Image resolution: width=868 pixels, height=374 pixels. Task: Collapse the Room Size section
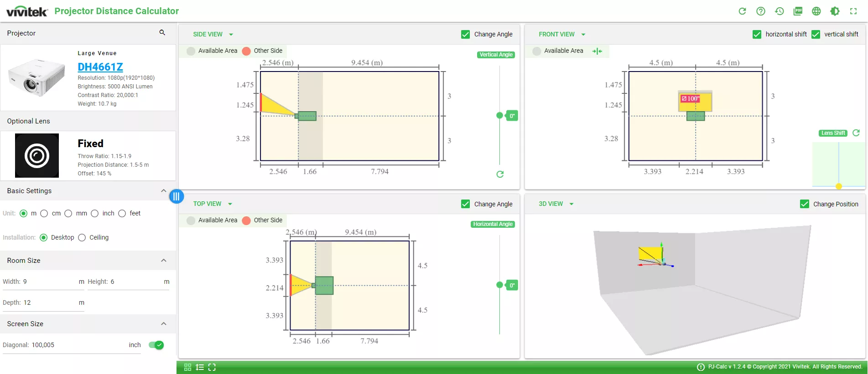pyautogui.click(x=163, y=261)
